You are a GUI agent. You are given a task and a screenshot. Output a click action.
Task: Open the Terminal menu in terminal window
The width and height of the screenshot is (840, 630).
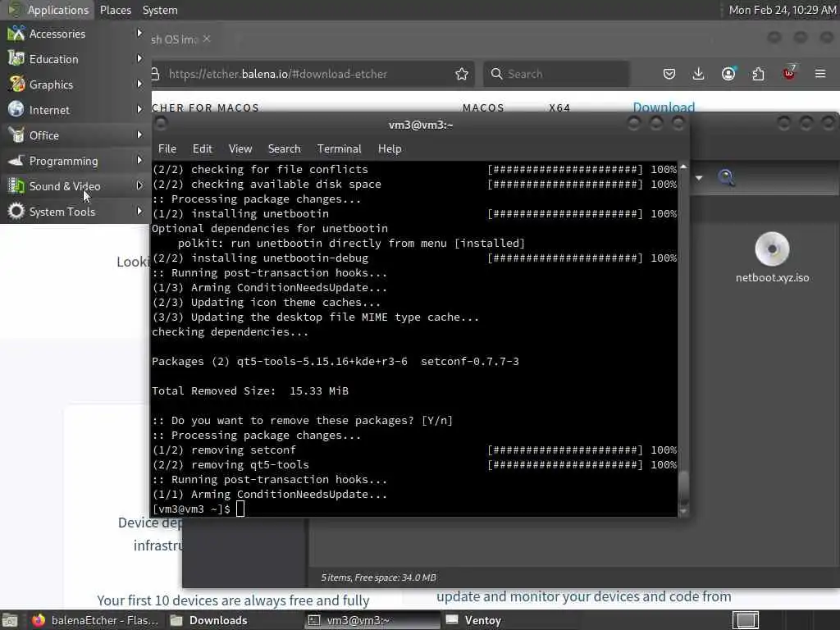[339, 149]
